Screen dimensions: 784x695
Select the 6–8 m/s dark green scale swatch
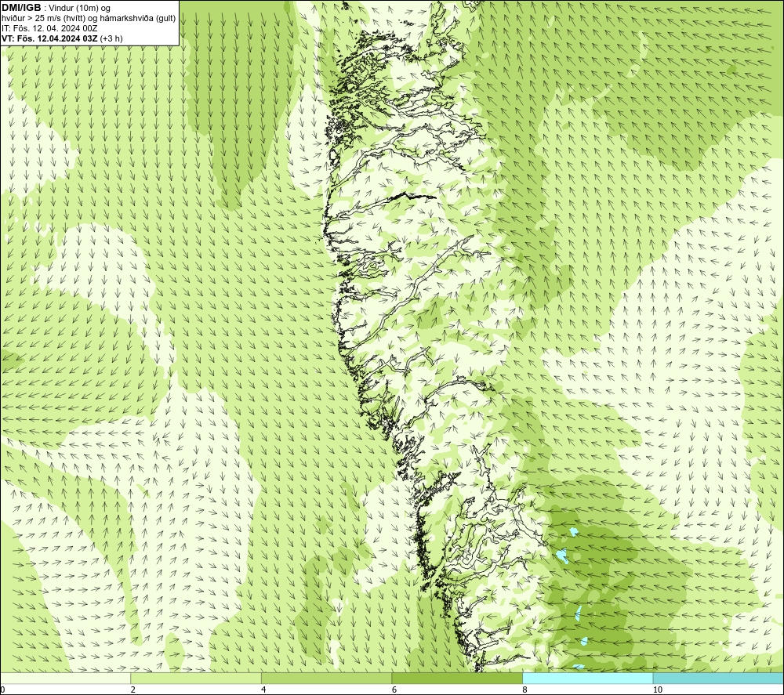click(x=457, y=679)
